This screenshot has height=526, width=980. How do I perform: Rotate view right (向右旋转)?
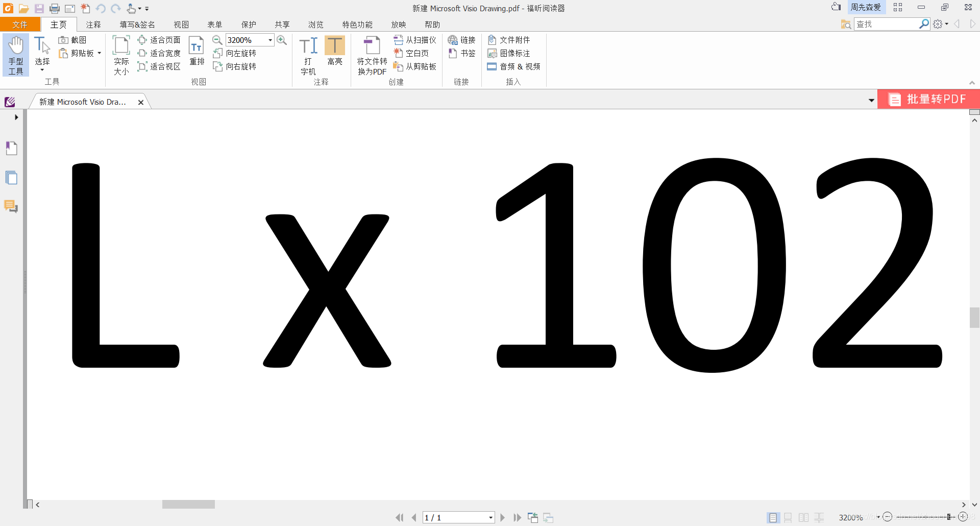point(234,66)
